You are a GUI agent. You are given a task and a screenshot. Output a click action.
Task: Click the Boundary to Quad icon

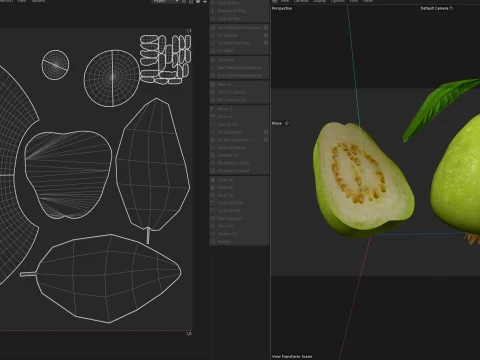click(x=213, y=171)
